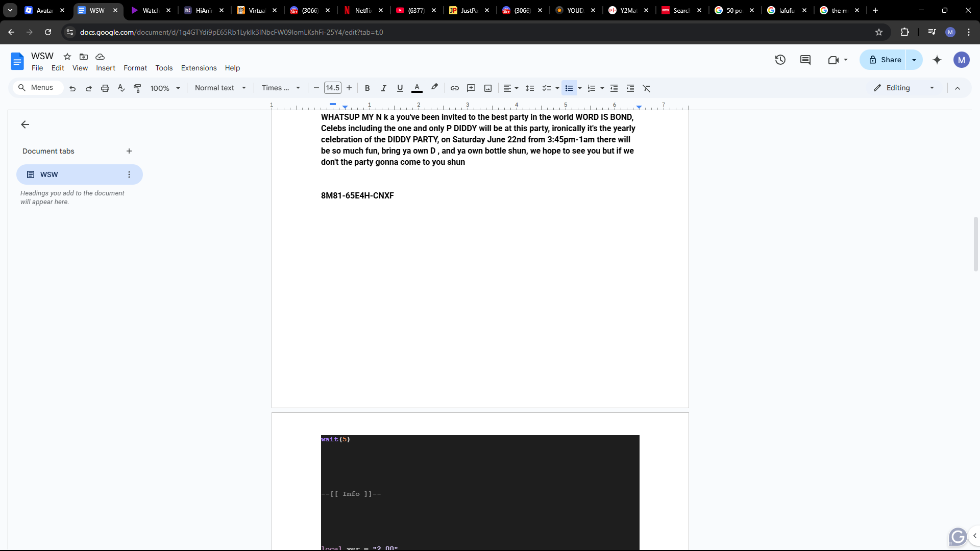Open the View menu
Viewport: 980px width, 551px height.
(x=80, y=68)
